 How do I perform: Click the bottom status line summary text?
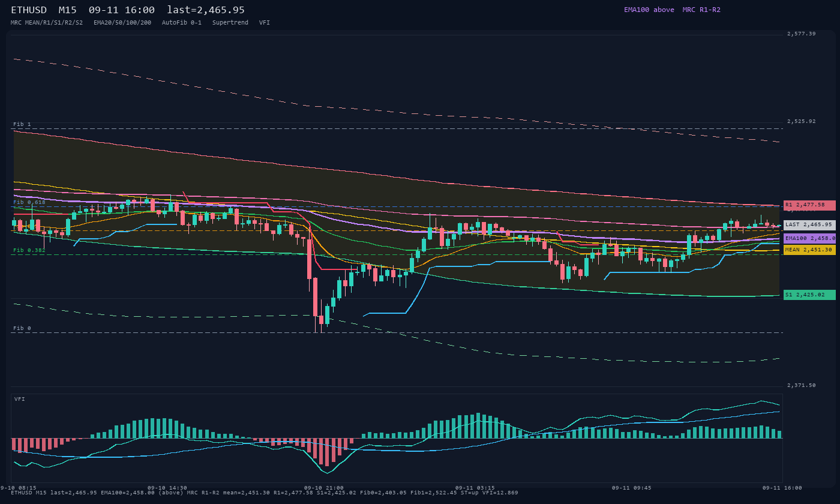(265, 493)
